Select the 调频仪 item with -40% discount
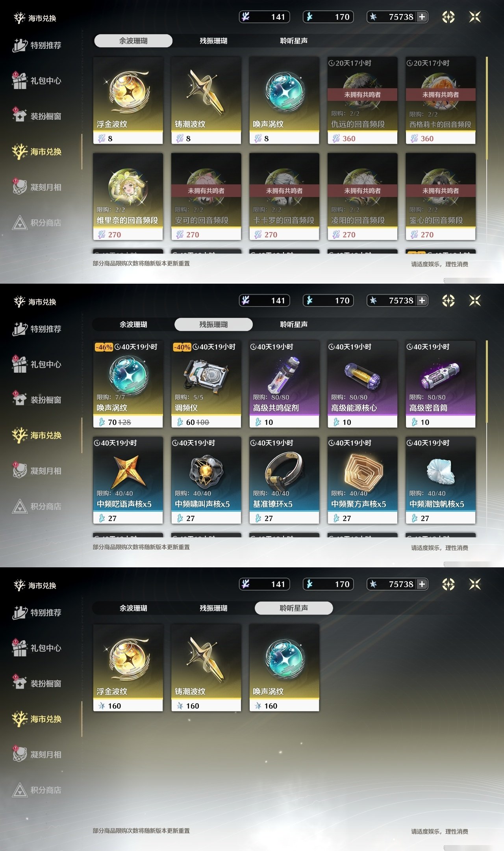504x851 pixels. 206,384
